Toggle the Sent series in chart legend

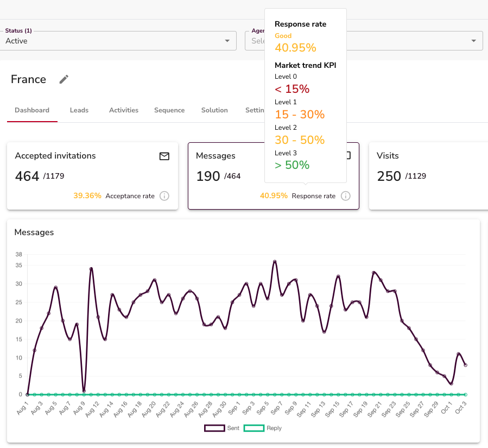click(221, 428)
